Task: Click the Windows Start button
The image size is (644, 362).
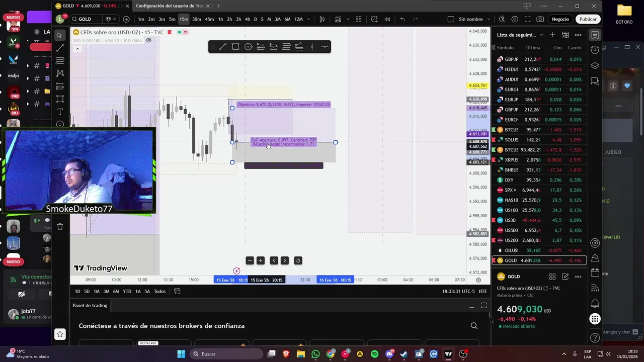Action: [x=181, y=354]
